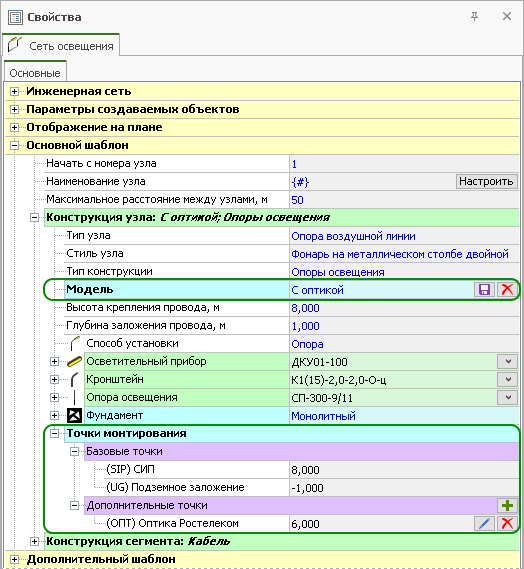The height and width of the screenshot is (569, 524).
Task: Click Фонарь на металлическом столбе двойной value
Action: (400, 254)
